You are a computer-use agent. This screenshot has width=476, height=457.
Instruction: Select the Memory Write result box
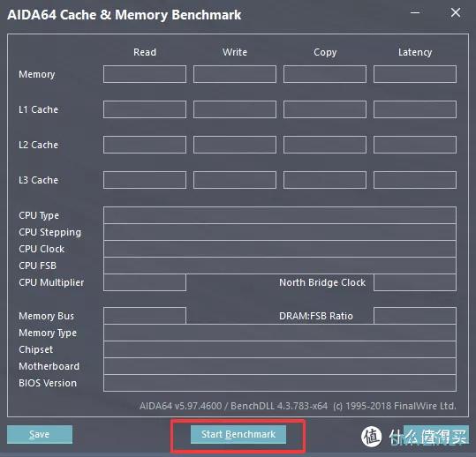point(235,74)
